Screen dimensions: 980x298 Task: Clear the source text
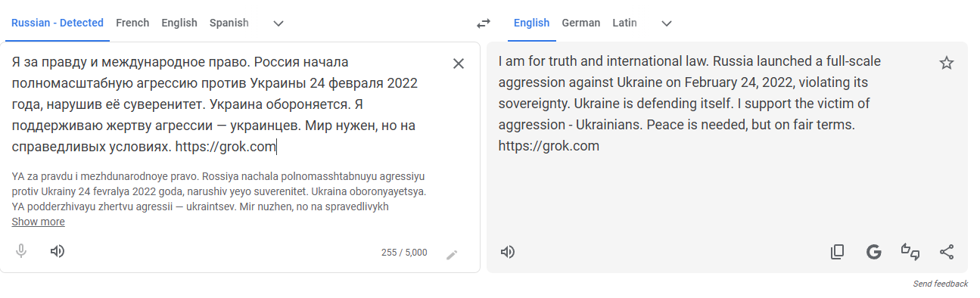(x=458, y=64)
